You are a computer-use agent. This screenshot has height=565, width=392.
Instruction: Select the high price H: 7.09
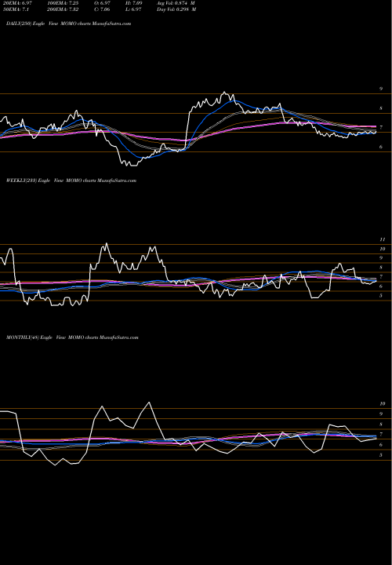click(132, 3)
